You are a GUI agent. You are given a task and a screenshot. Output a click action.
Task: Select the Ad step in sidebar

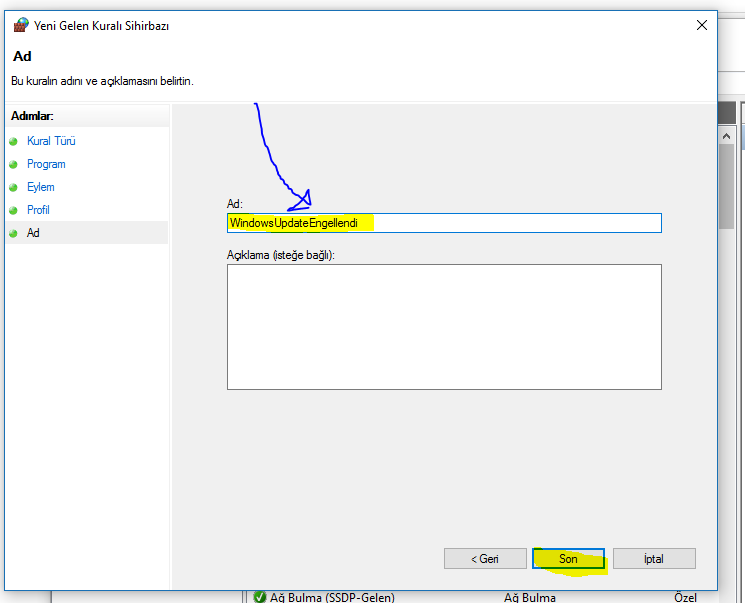[33, 233]
